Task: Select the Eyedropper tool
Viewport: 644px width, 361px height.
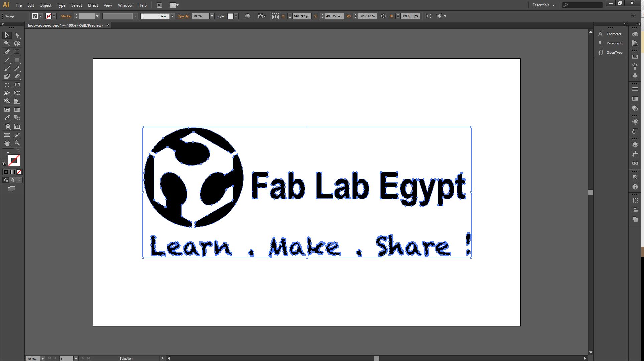Action: 7,118
